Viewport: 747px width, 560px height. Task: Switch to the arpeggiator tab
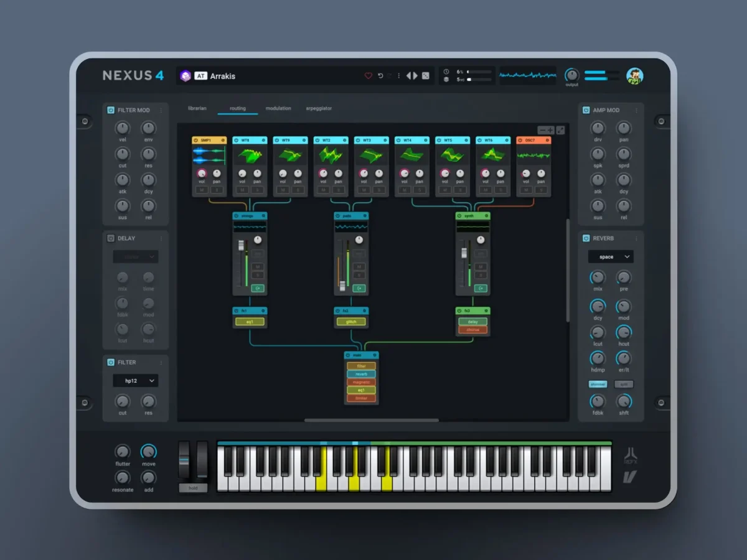click(x=319, y=108)
